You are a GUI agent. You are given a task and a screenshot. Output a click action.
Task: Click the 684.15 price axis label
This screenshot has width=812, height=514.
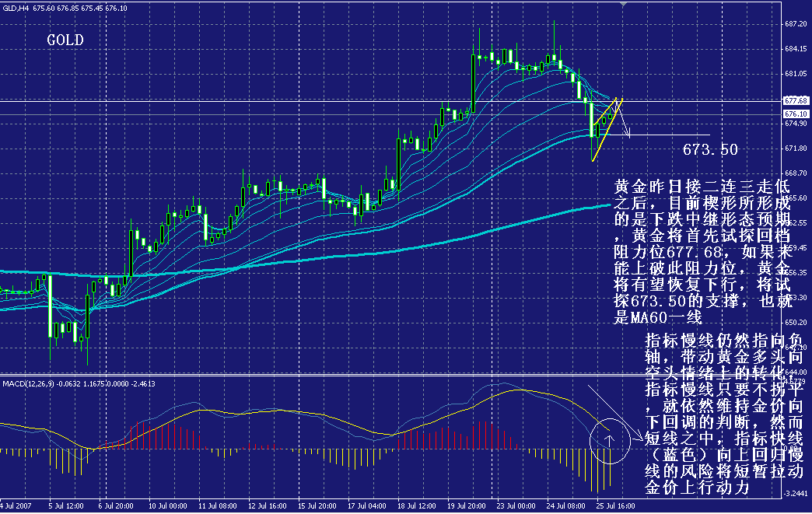click(x=796, y=49)
